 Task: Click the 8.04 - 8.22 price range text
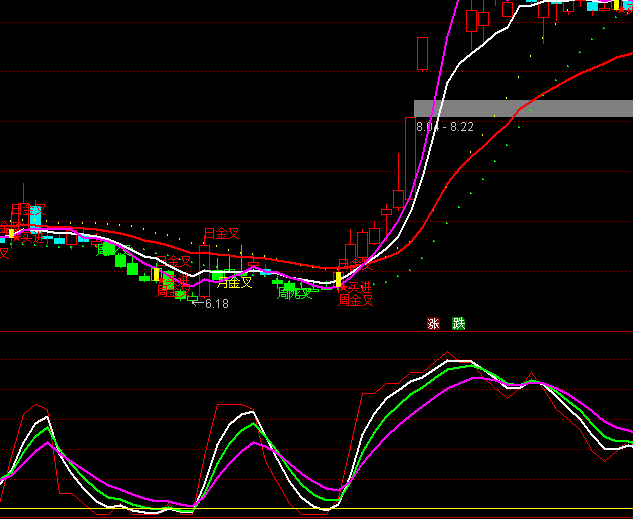tap(445, 128)
